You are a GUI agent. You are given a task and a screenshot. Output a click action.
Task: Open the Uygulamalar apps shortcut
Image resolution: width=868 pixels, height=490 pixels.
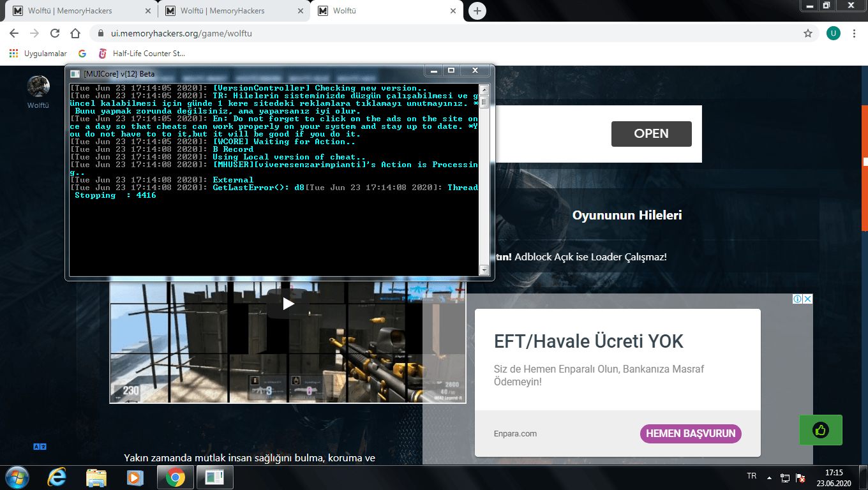pos(38,54)
